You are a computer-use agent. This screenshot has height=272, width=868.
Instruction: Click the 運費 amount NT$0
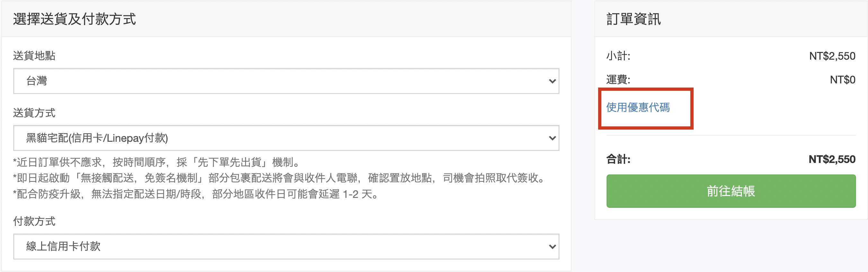[842, 80]
